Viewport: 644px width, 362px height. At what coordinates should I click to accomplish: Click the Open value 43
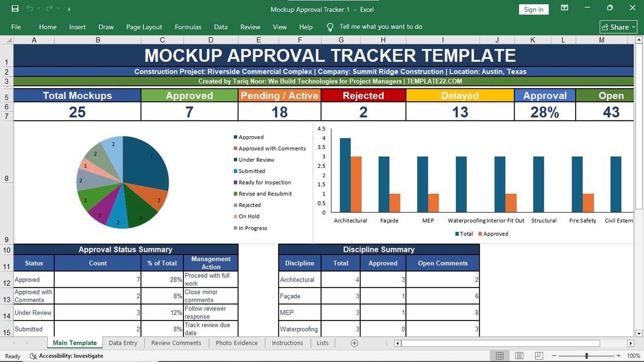click(605, 112)
